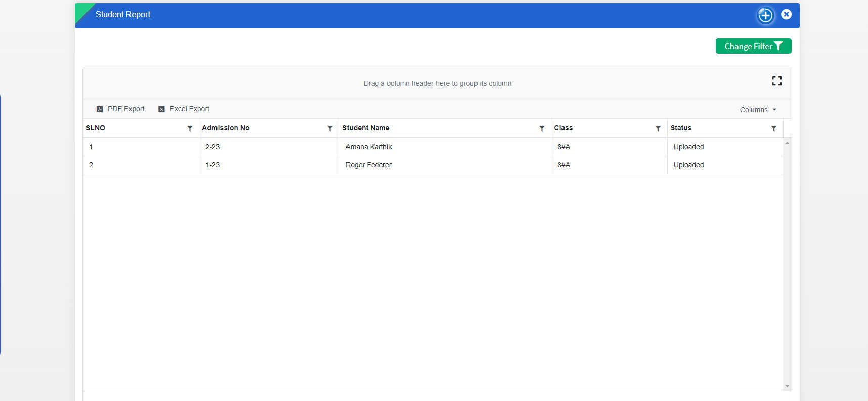Open the Student Name column filter icon
This screenshot has width=868, height=401.
coord(542,128)
